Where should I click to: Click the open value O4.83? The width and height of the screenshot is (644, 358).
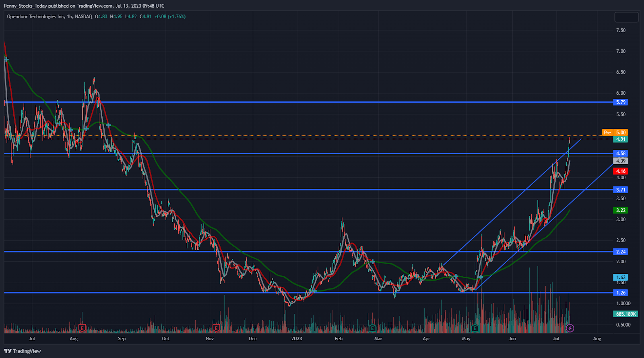pyautogui.click(x=101, y=17)
